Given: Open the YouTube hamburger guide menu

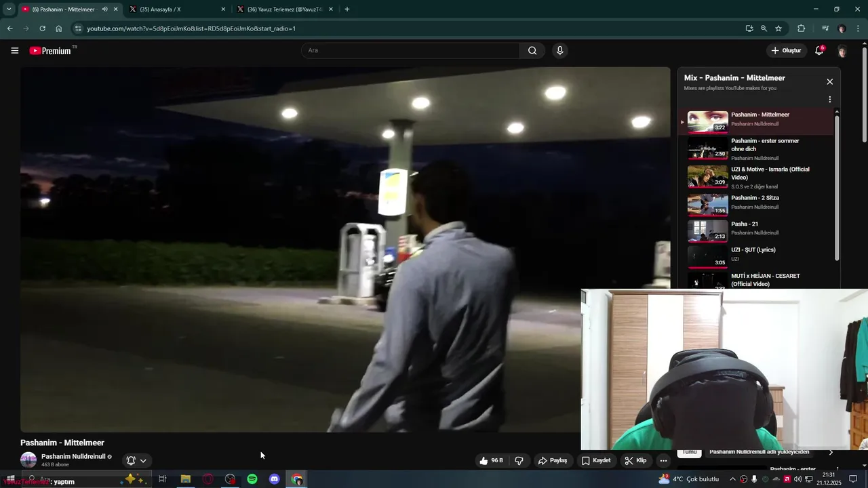Looking at the screenshot, I should 14,50.
